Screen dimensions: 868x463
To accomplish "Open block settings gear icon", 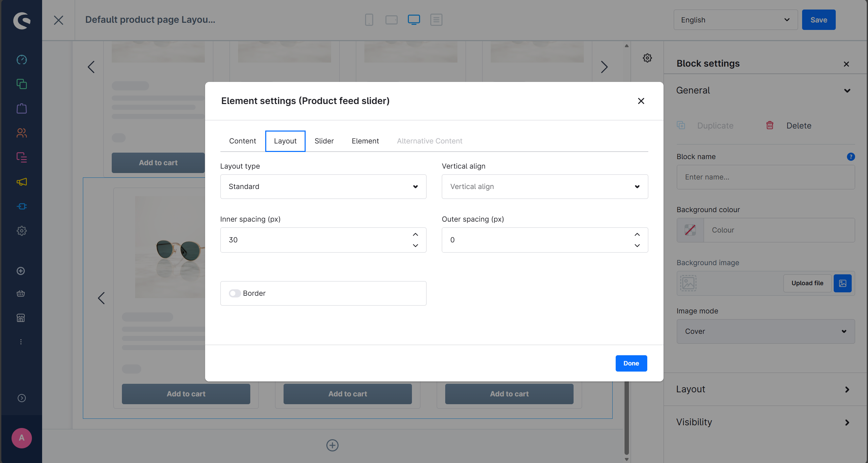I will point(647,58).
